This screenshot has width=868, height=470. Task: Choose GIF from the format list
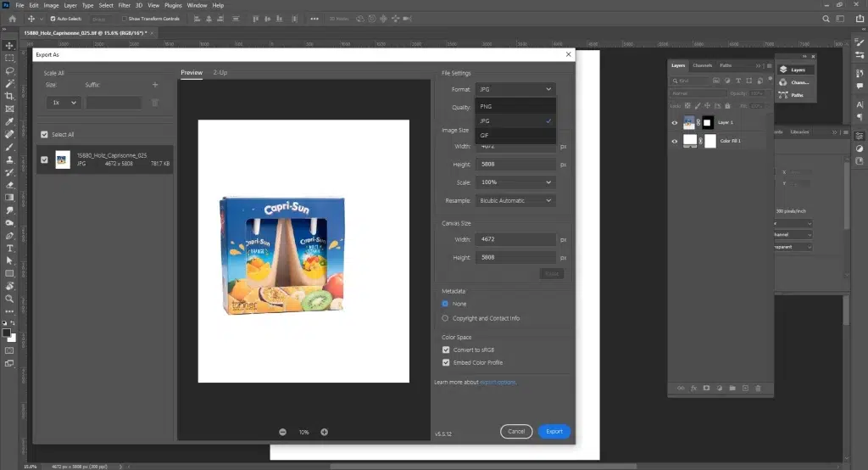tap(515, 135)
